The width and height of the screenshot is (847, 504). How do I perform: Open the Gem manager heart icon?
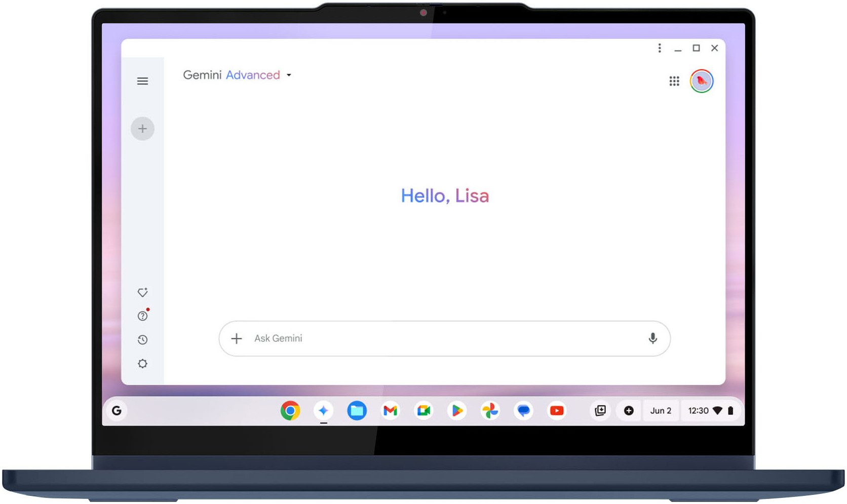(x=142, y=292)
